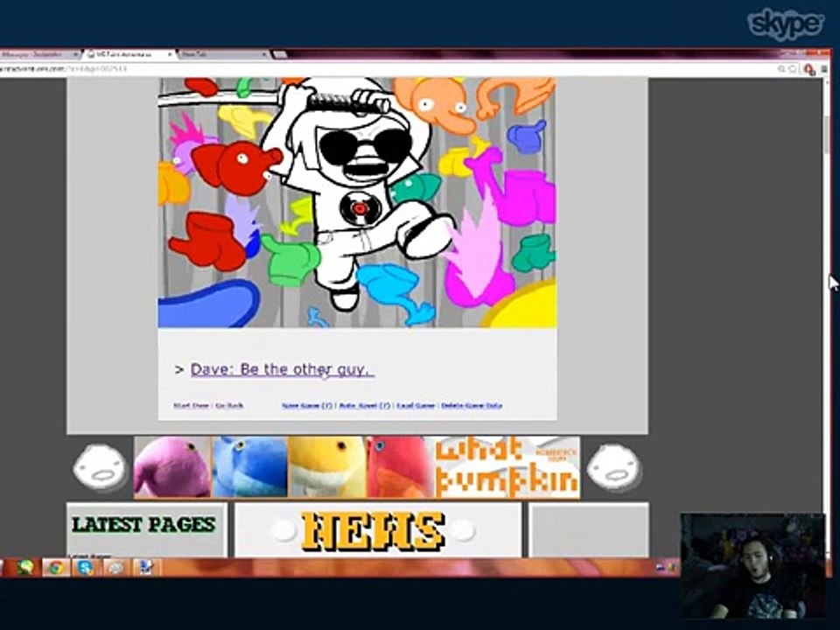
Task: Open the purple plush banner image
Action: point(173,467)
